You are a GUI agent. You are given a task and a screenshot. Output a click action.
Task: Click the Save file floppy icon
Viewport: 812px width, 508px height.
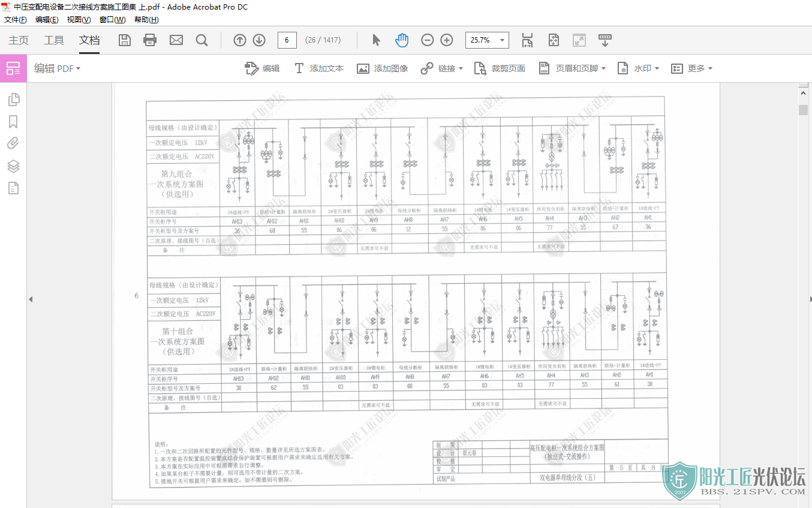[x=125, y=40]
